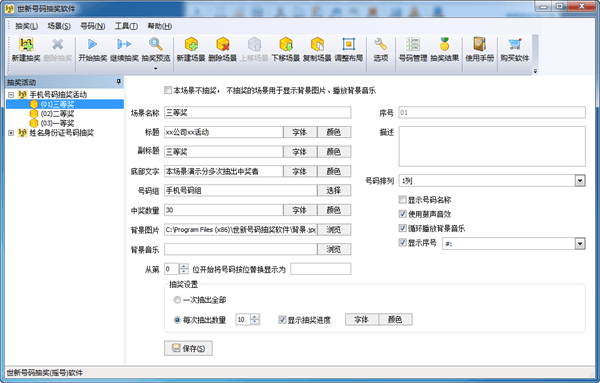The height and width of the screenshot is (383, 600).
Task: Open 使用手册 book icon
Action: [479, 44]
